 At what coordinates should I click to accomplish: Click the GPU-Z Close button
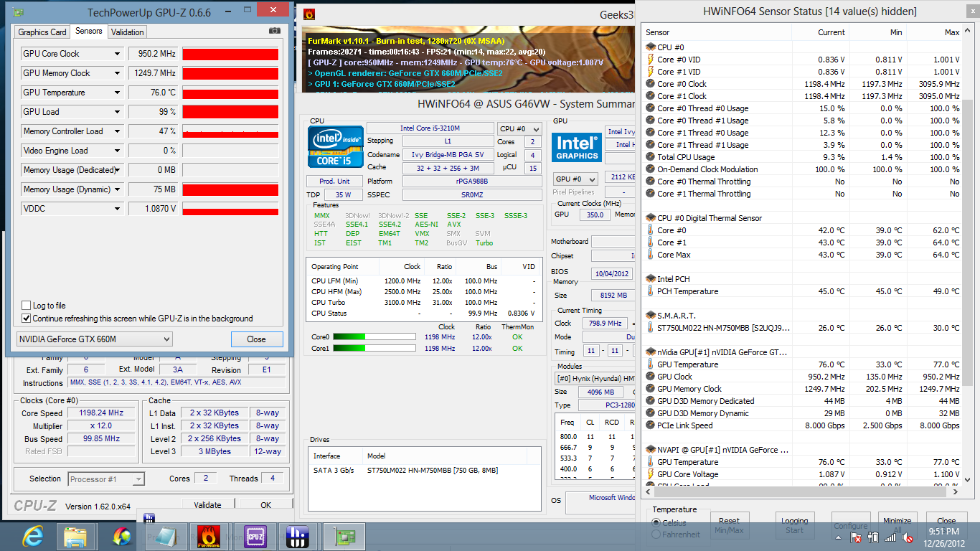[x=256, y=339]
